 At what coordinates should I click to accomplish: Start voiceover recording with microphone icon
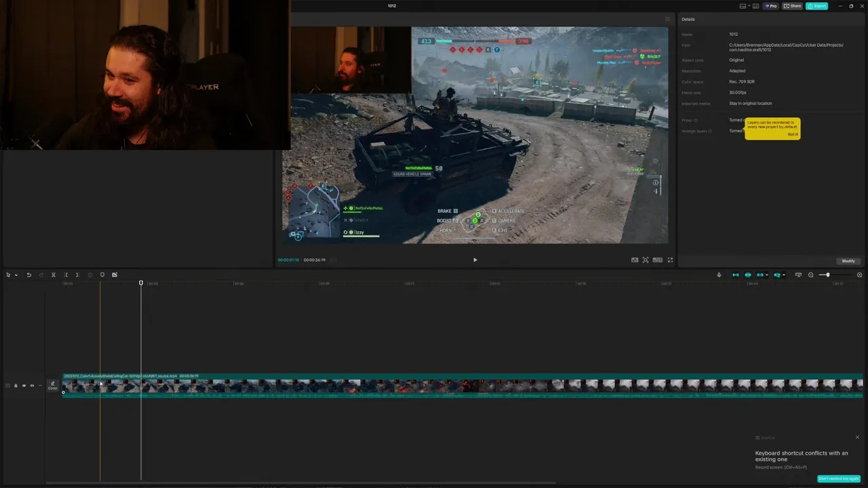(719, 274)
